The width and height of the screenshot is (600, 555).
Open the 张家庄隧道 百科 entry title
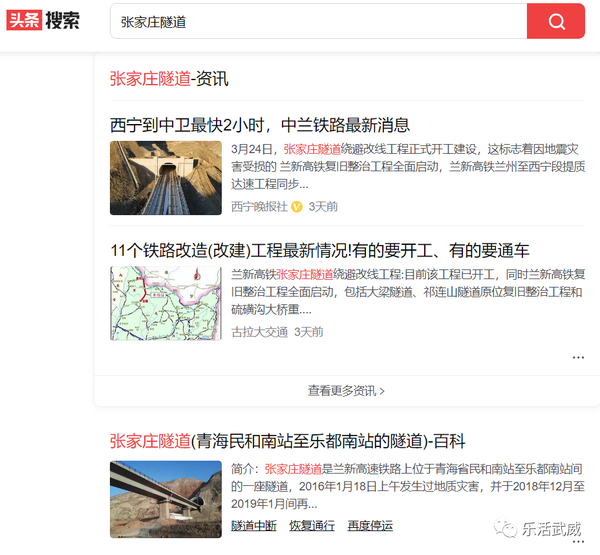[x=287, y=441]
